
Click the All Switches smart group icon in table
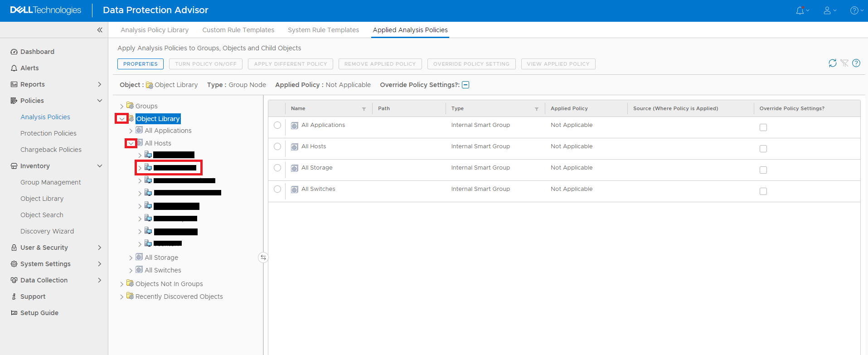click(x=295, y=190)
